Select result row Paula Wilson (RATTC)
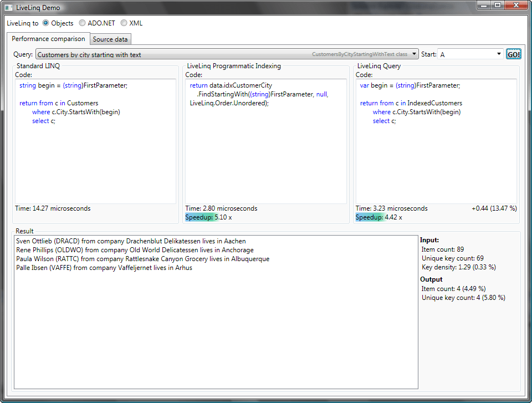This screenshot has width=532, height=403. (142, 259)
